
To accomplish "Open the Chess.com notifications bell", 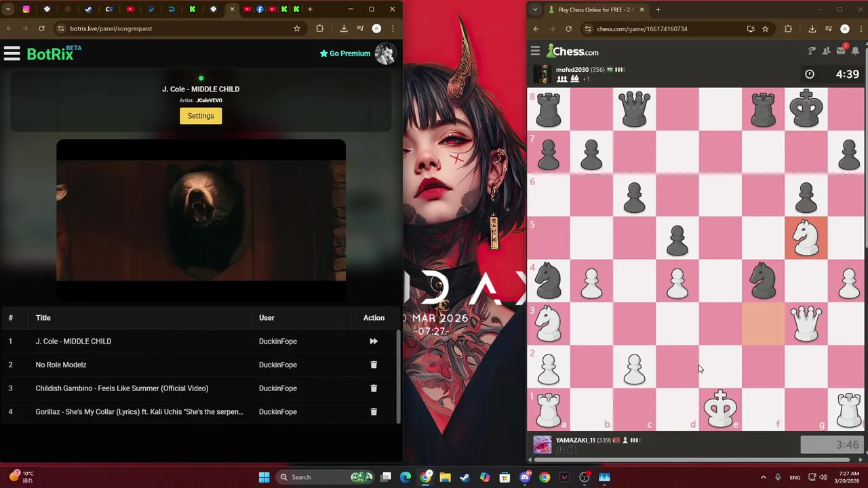I will coord(855,51).
